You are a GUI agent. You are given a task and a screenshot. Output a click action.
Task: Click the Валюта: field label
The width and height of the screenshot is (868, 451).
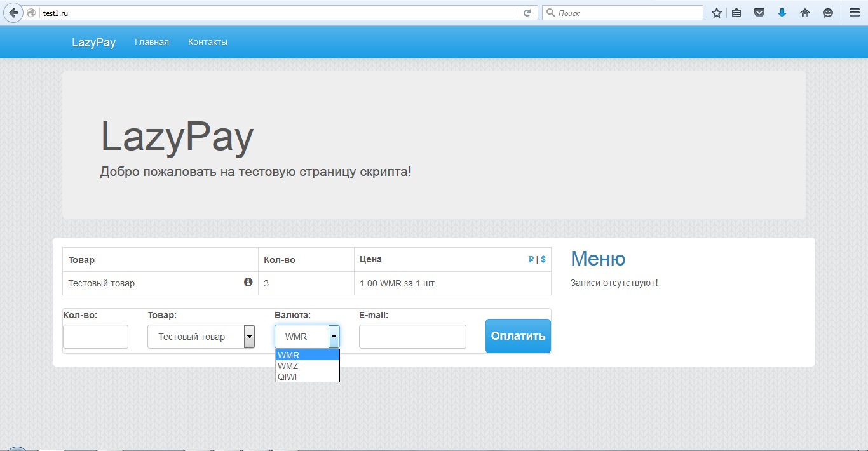click(x=292, y=315)
